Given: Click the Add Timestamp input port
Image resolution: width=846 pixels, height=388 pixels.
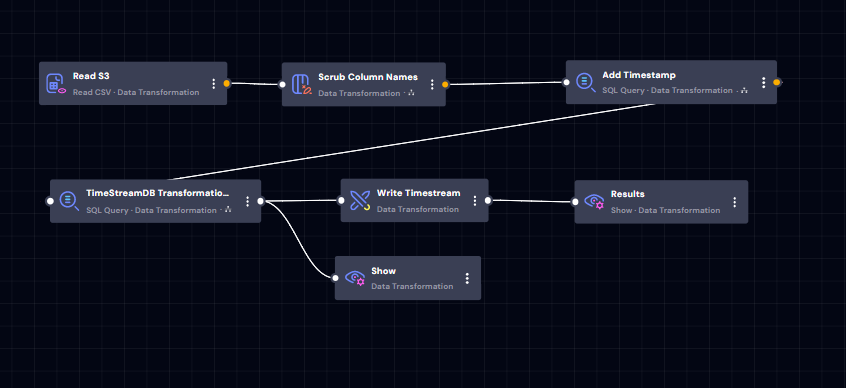Looking at the screenshot, I should (x=566, y=82).
